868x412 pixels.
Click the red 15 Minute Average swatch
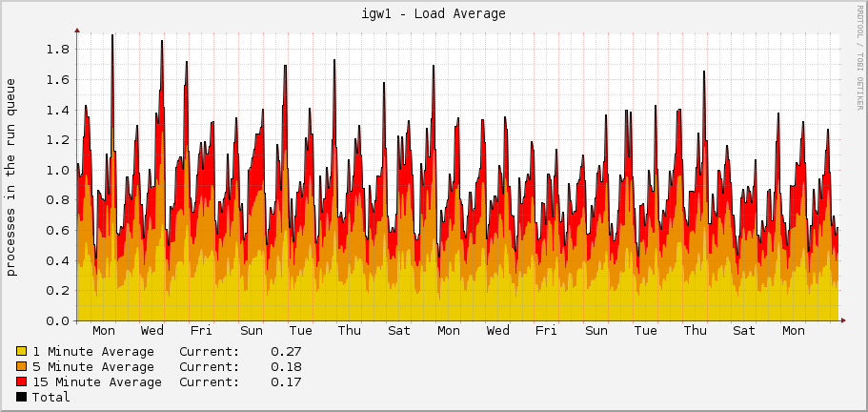point(22,381)
